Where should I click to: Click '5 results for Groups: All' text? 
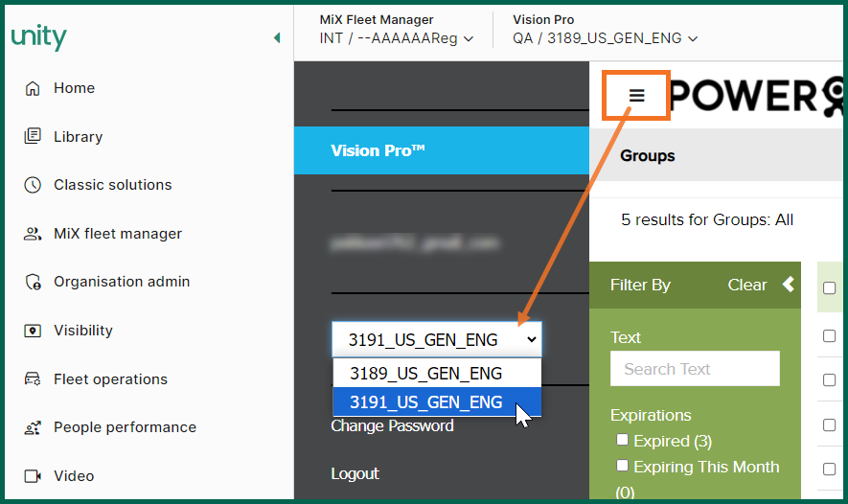tap(707, 219)
